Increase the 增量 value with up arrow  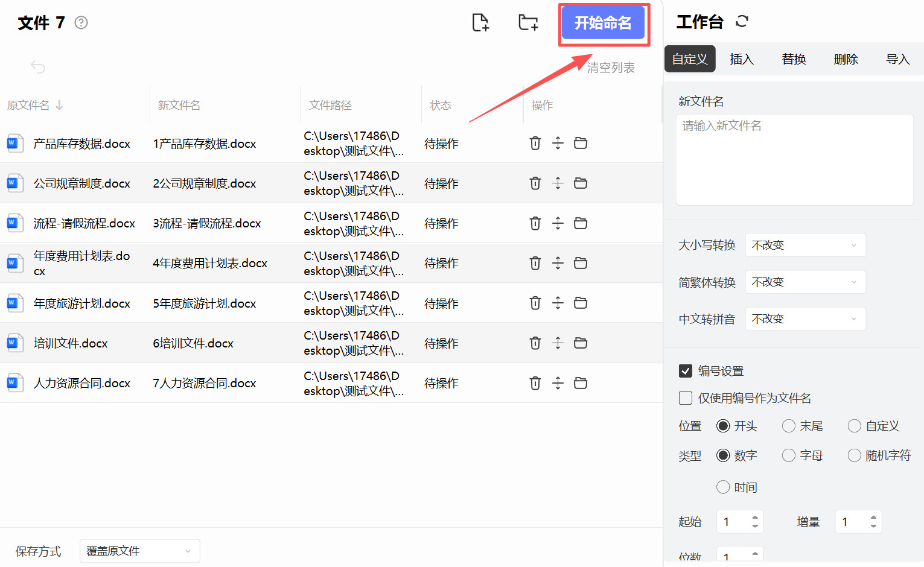pos(873,518)
